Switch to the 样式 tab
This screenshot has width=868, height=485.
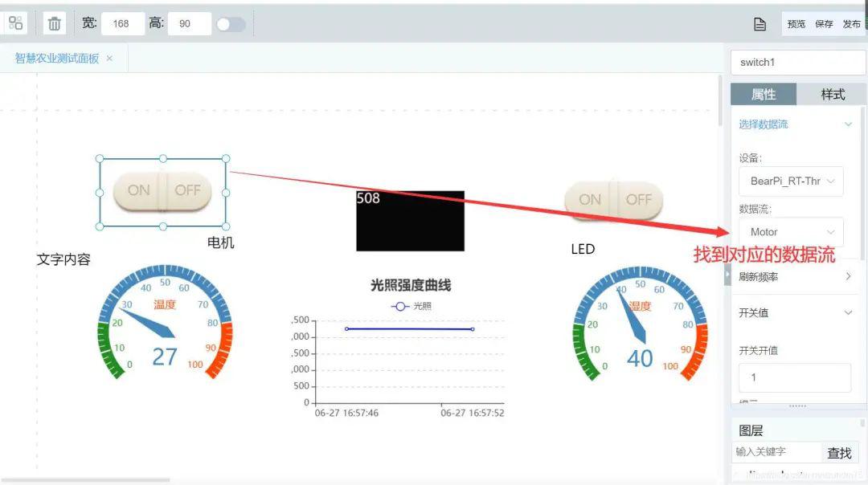click(x=832, y=95)
